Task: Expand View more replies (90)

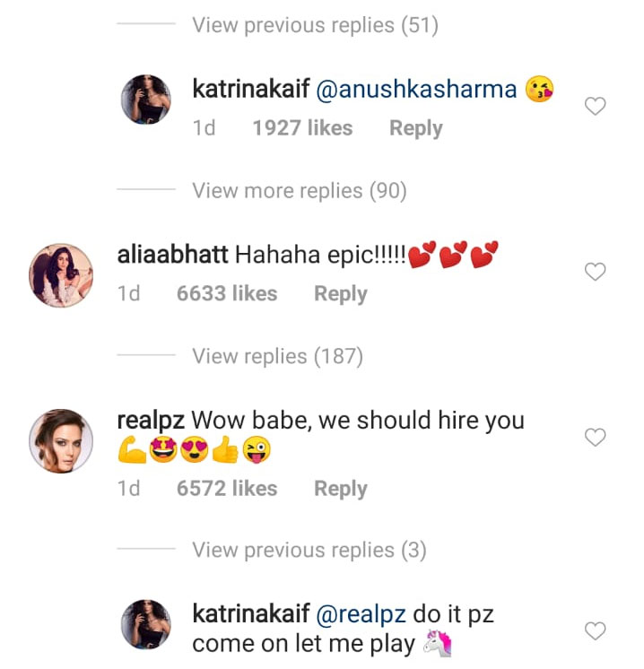Action: (x=299, y=190)
